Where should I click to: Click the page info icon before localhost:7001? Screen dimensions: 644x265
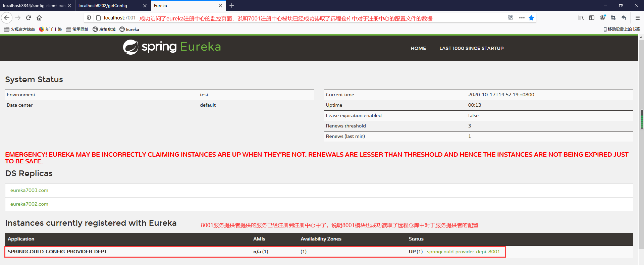click(x=98, y=18)
